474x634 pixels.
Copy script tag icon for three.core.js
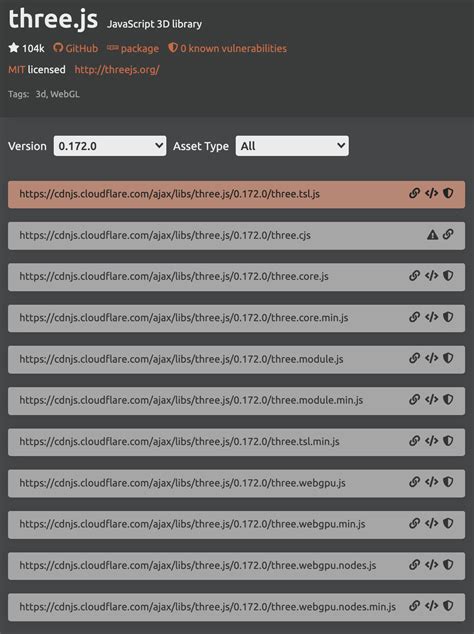coord(431,276)
